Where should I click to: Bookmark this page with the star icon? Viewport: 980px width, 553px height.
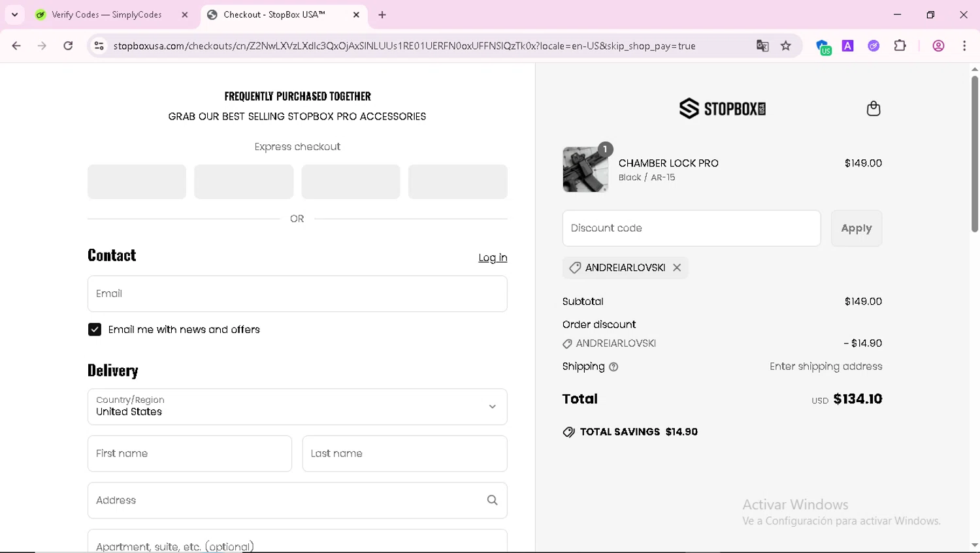(786, 46)
